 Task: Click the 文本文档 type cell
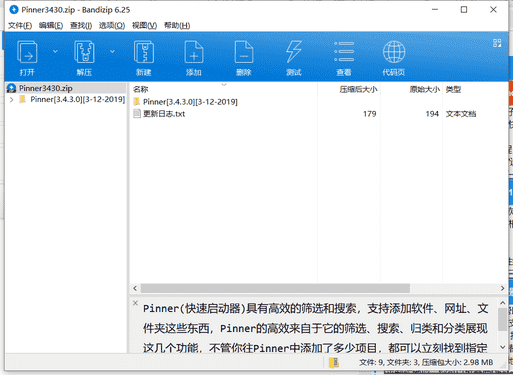tap(461, 114)
